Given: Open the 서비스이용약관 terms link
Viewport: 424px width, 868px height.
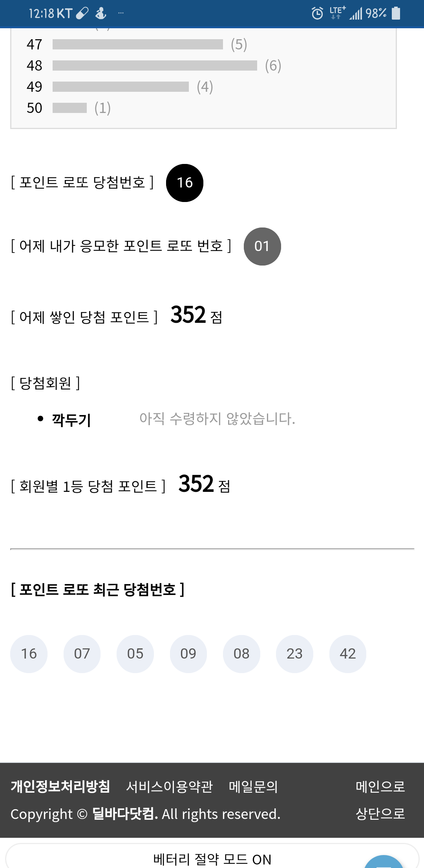Looking at the screenshot, I should click(169, 786).
